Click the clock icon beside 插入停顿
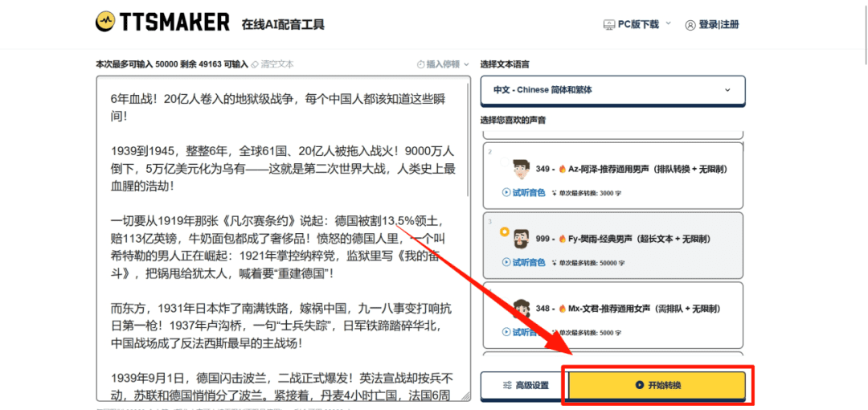868x410 pixels. tap(420, 64)
